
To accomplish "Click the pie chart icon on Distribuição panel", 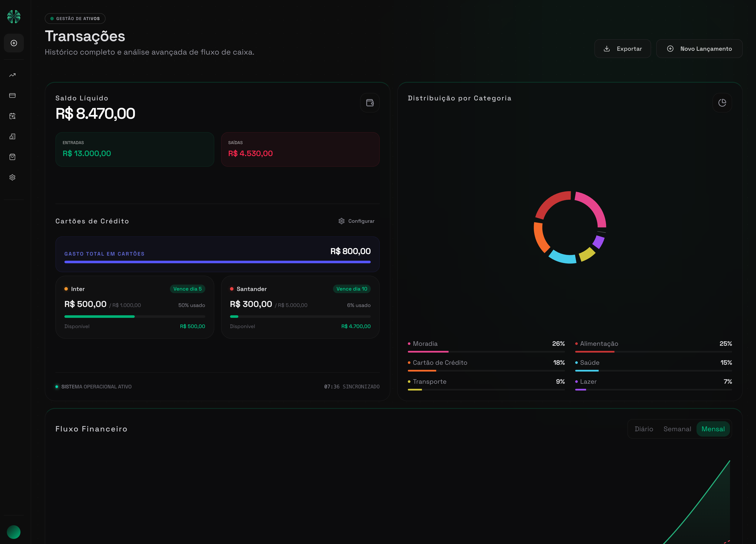I will click(x=722, y=103).
